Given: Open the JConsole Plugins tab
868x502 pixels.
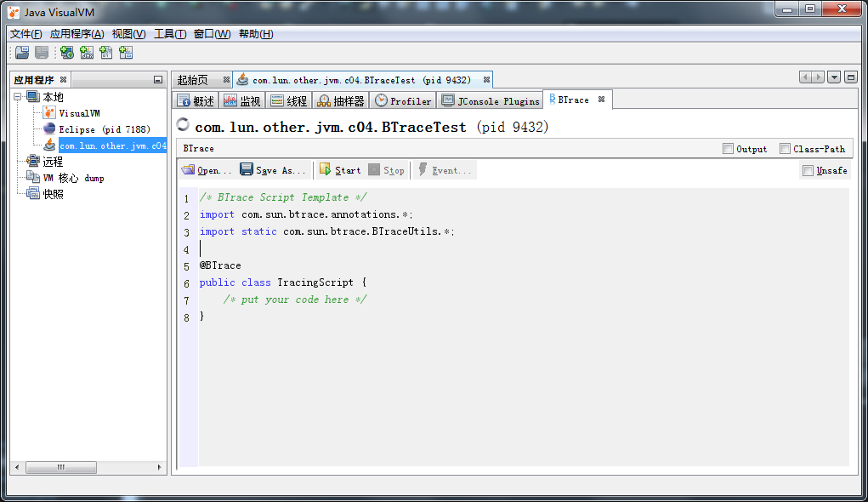Looking at the screenshot, I should 491,101.
